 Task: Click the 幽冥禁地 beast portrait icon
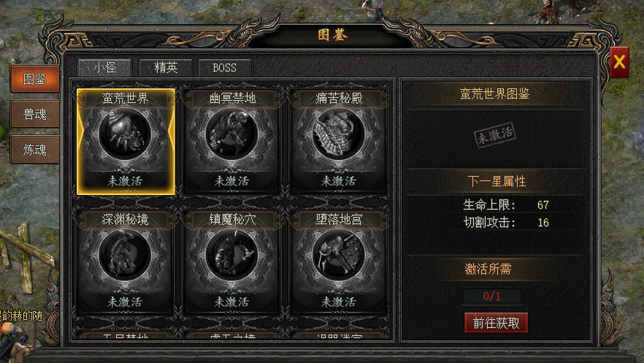point(231,134)
